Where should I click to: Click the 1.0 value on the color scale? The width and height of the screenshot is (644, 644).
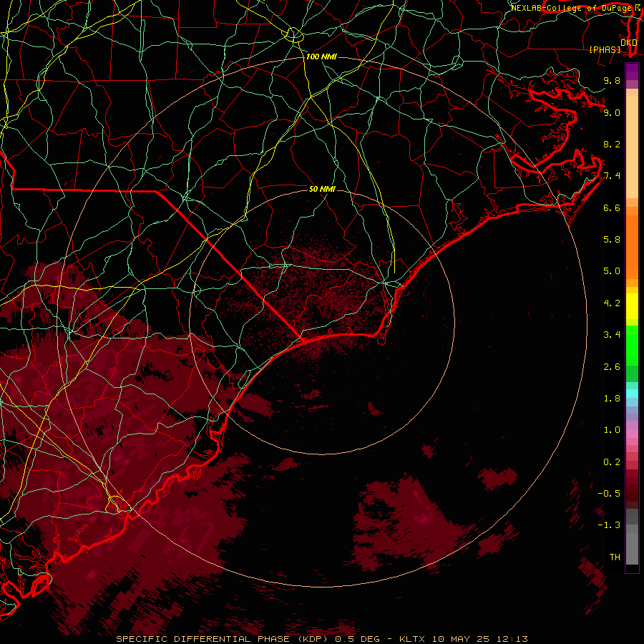[612, 430]
